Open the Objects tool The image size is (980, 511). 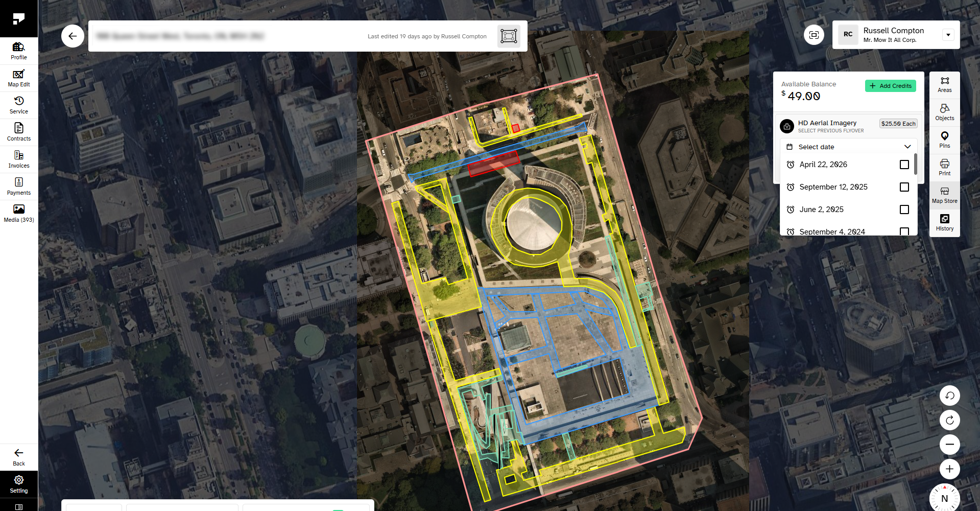point(945,112)
